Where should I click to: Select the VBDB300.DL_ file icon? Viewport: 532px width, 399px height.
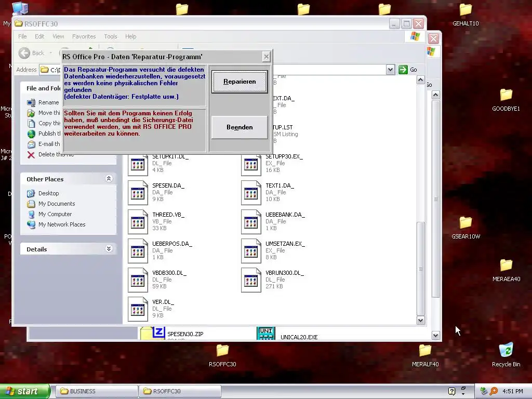pos(138,280)
